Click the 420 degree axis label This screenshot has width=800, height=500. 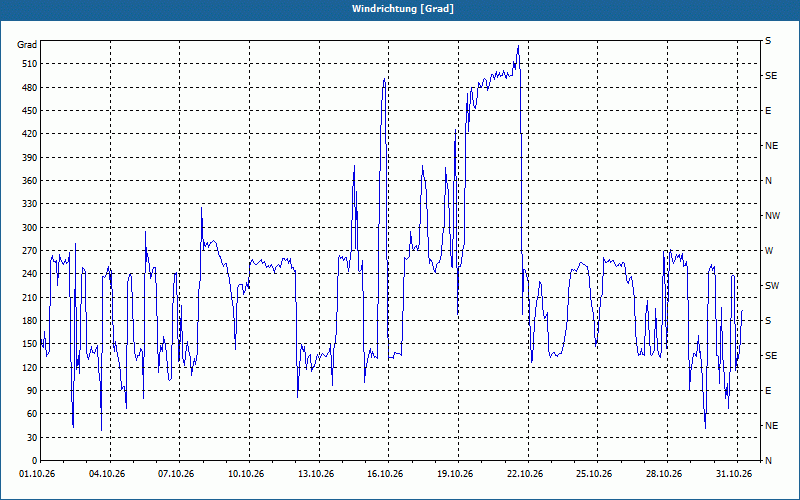pyautogui.click(x=30, y=134)
